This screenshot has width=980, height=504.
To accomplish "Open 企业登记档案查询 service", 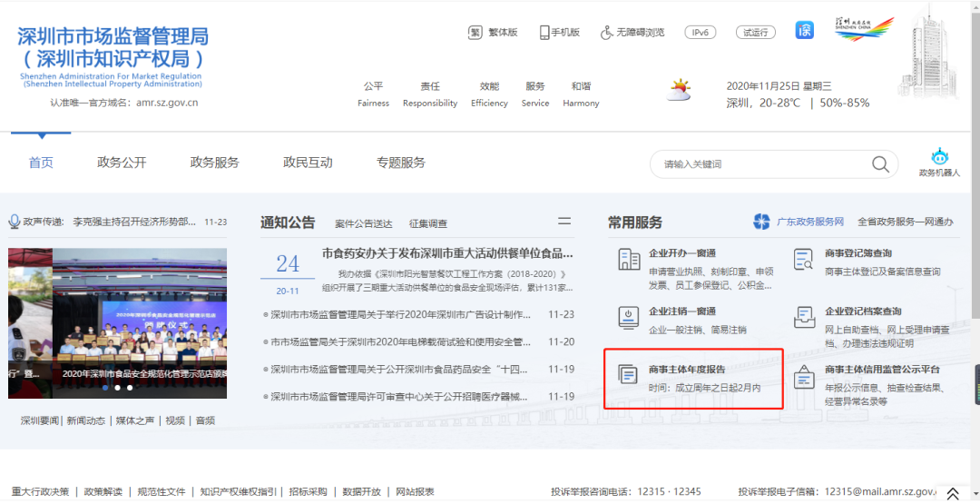I will (x=863, y=311).
